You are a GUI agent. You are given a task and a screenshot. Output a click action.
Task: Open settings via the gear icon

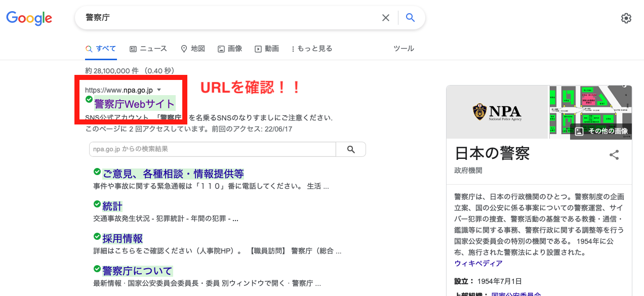point(626,18)
